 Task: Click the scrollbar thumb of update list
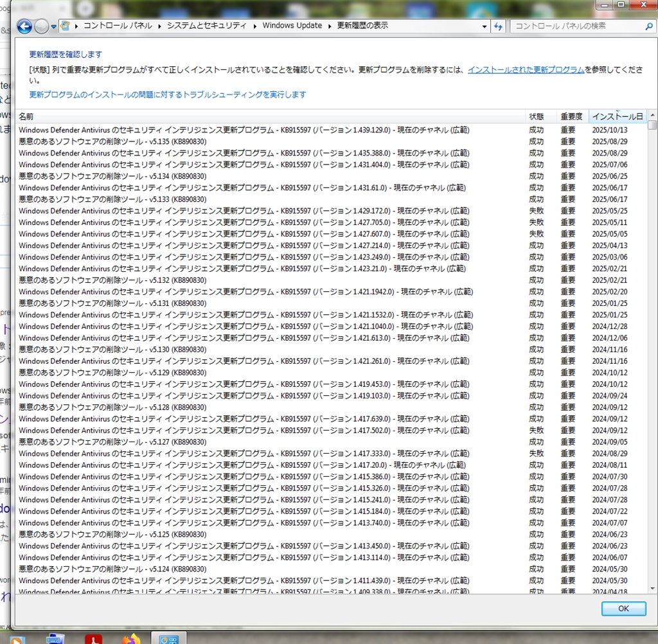tap(652, 125)
